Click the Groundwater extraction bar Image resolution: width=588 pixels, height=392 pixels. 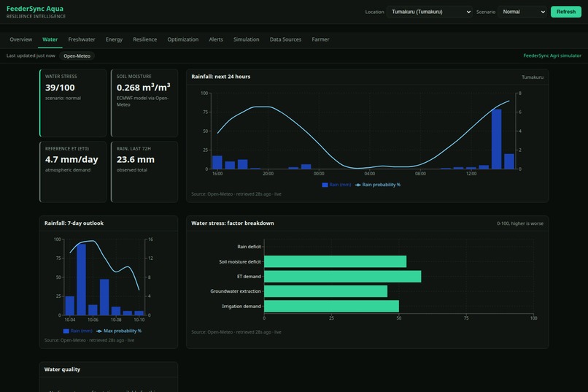[x=326, y=291]
